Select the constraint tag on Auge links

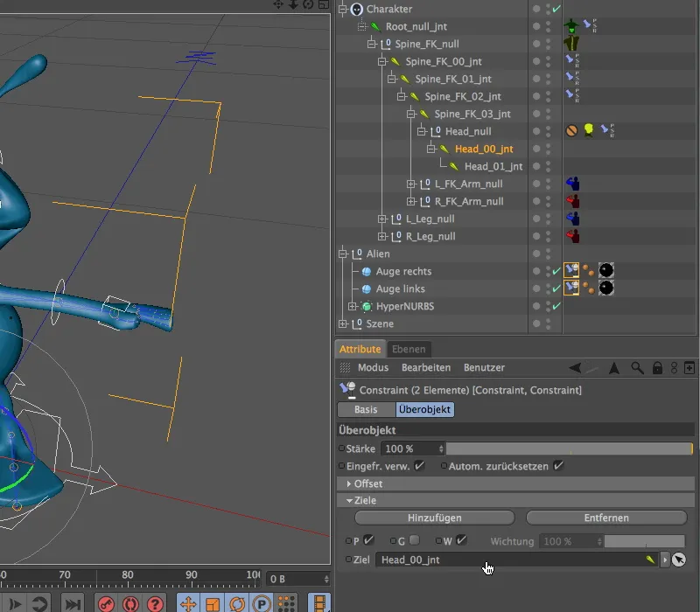pyautogui.click(x=571, y=288)
